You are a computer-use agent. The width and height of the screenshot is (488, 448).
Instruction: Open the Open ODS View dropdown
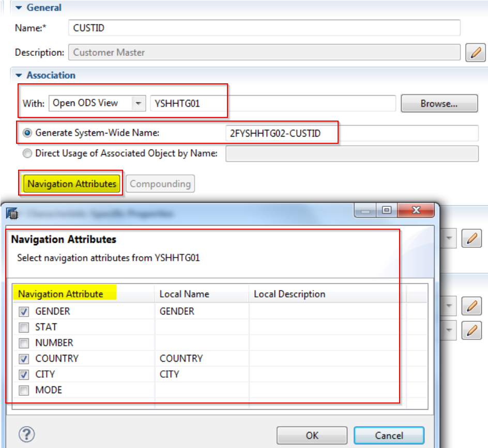click(138, 103)
